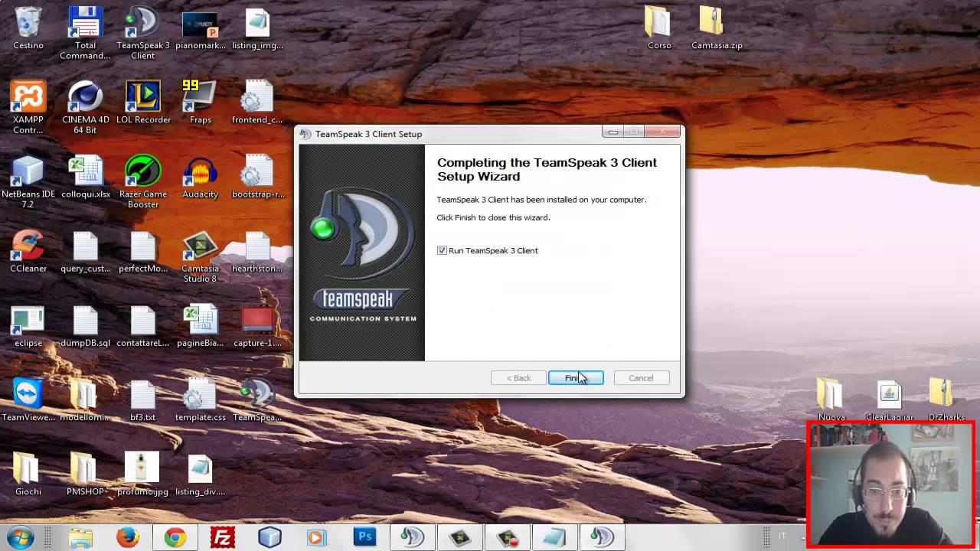Select the query_cust file icon
The width and height of the screenshot is (980, 551).
click(x=85, y=251)
